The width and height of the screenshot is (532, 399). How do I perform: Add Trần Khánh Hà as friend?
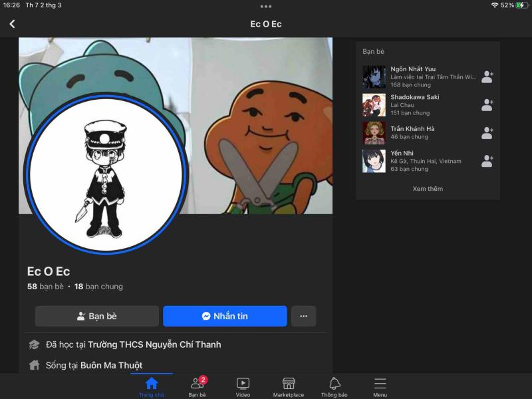coord(487,133)
